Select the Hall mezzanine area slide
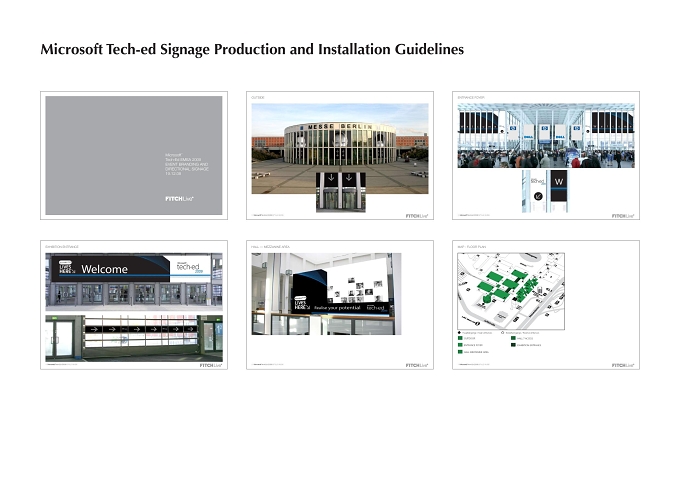 point(340,305)
